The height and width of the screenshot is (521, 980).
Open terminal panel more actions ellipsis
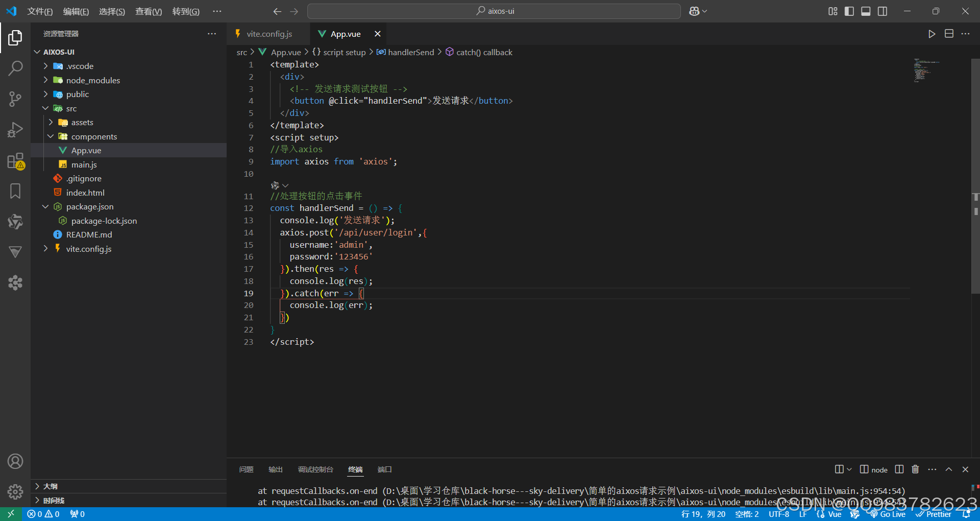932,469
